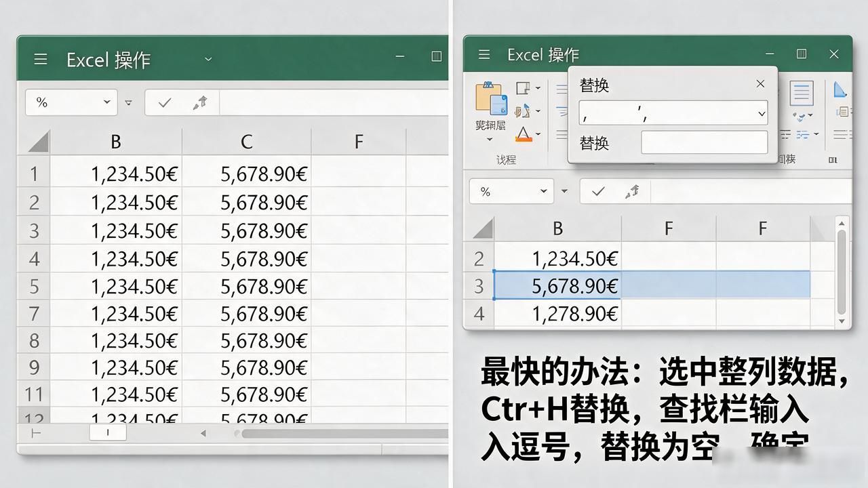Click the formula bar in the column-C window
This screenshot has height=488, width=868.
pyautogui.click(x=334, y=102)
